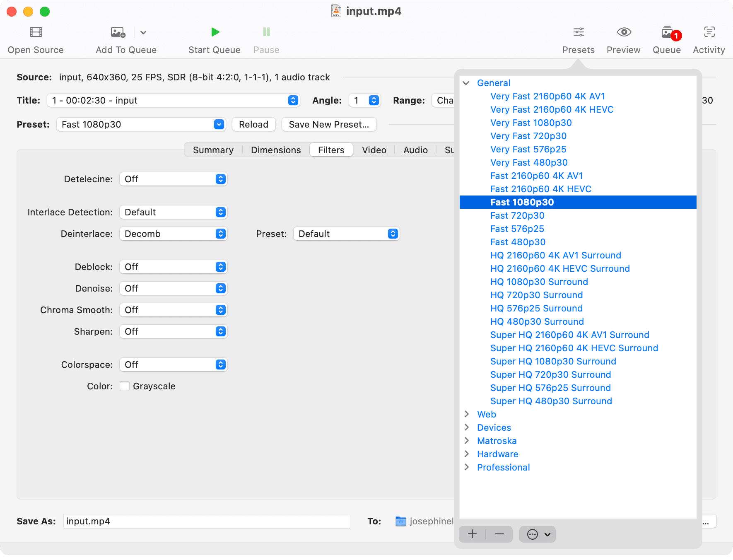Click the Add To Queue icon

[118, 32]
